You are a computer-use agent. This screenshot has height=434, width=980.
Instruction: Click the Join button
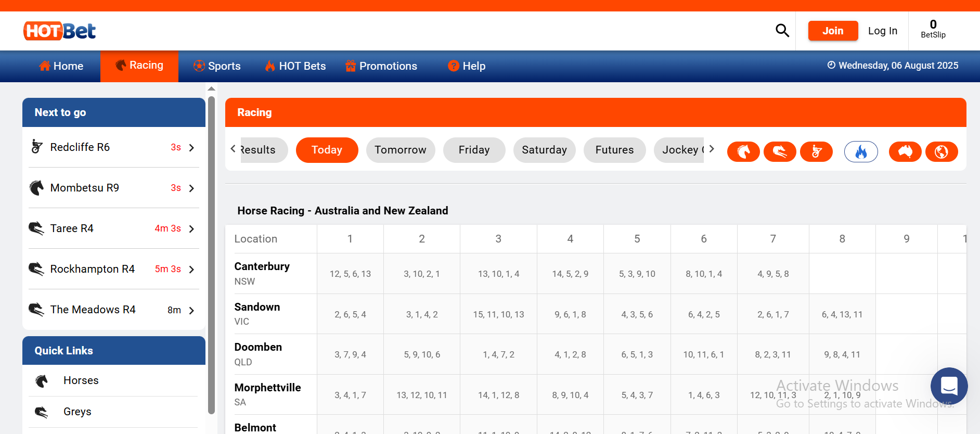point(833,31)
